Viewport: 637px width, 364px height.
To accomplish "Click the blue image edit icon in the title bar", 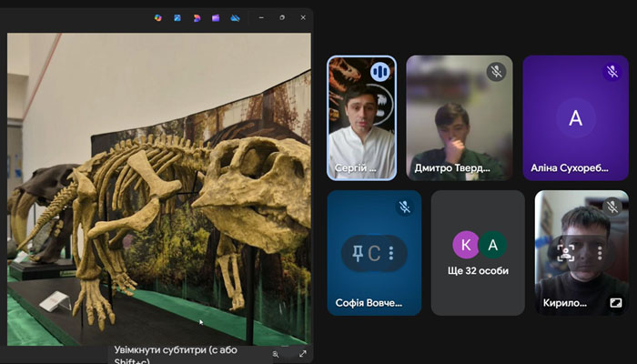I will click(x=177, y=17).
